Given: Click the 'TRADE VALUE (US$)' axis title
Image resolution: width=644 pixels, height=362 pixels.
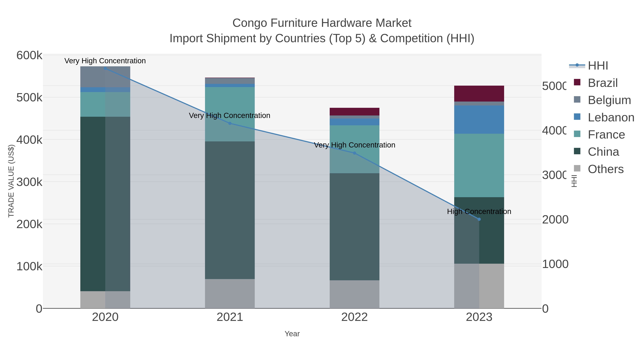Looking at the screenshot, I should (x=11, y=181).
